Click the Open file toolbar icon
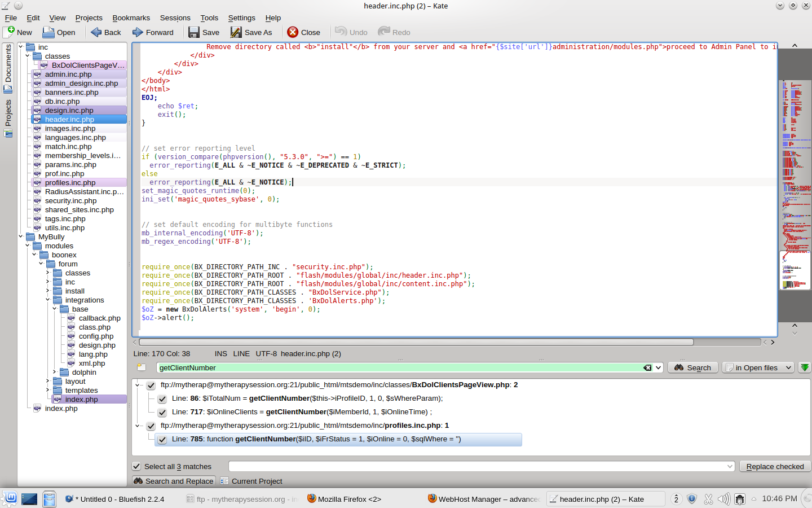This screenshot has height=508, width=812. tap(49, 32)
